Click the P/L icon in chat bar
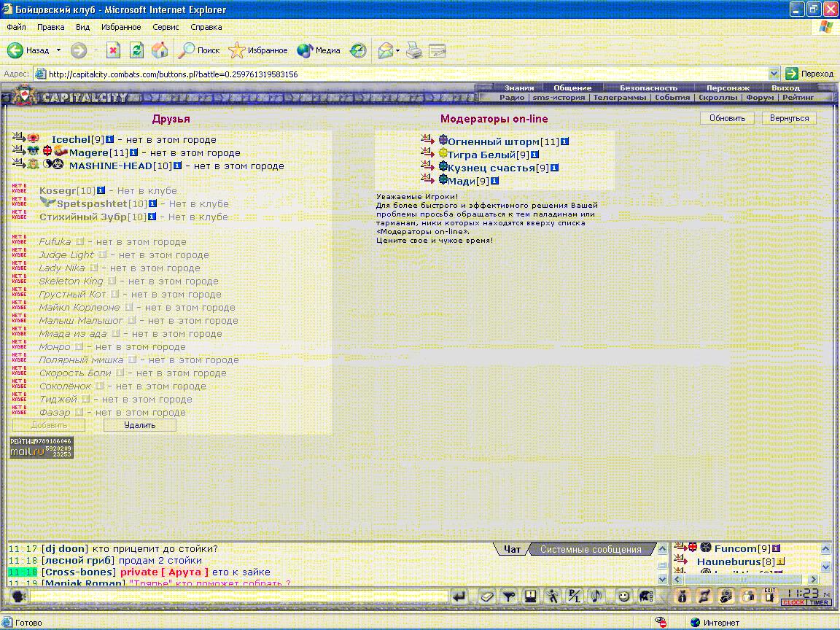This screenshot has width=840, height=630. coord(575,596)
